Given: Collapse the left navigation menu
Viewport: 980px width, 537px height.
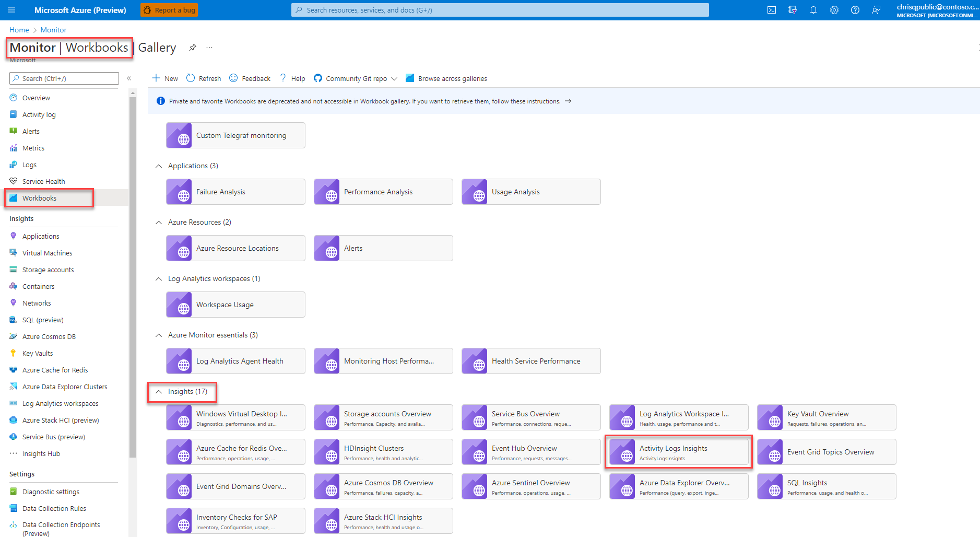Looking at the screenshot, I should [x=129, y=78].
